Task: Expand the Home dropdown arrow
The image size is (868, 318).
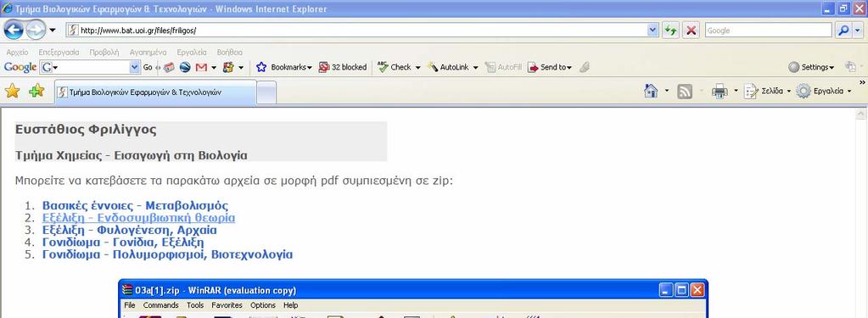Action: coord(667,91)
